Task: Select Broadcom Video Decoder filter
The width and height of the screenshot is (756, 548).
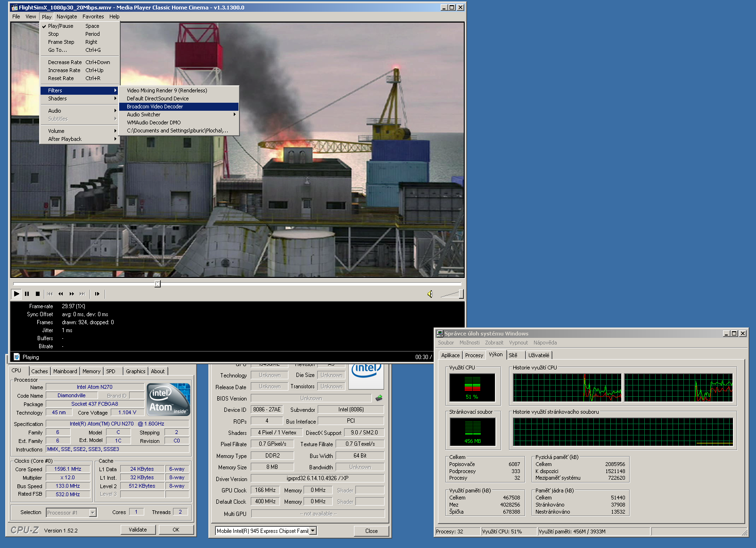Action: (179, 106)
